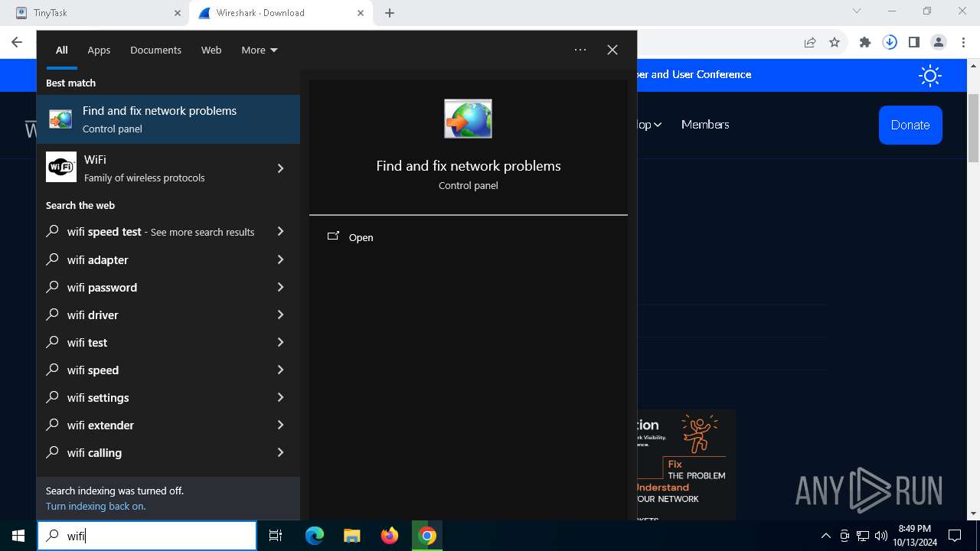The width and height of the screenshot is (980, 551).
Task: Toggle Chrome side panel icon
Action: 914,43
